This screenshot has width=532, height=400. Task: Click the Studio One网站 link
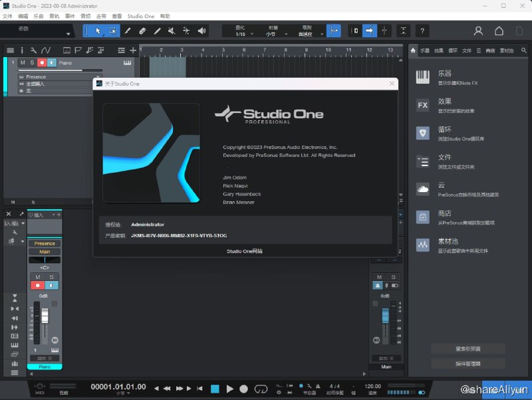click(x=245, y=251)
